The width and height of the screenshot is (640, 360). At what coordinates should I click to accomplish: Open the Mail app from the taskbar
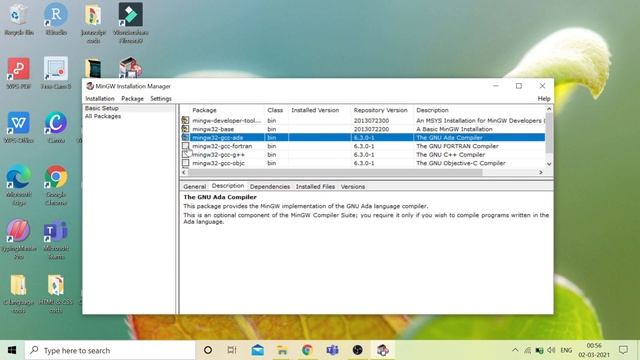(258, 350)
